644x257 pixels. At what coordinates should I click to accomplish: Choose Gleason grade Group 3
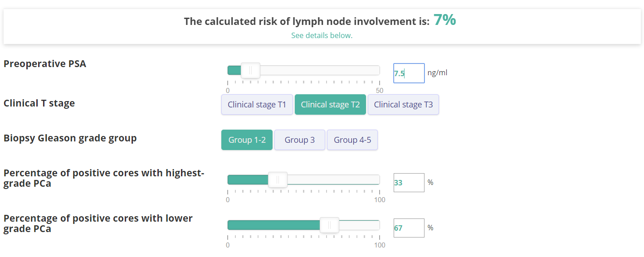[300, 140]
